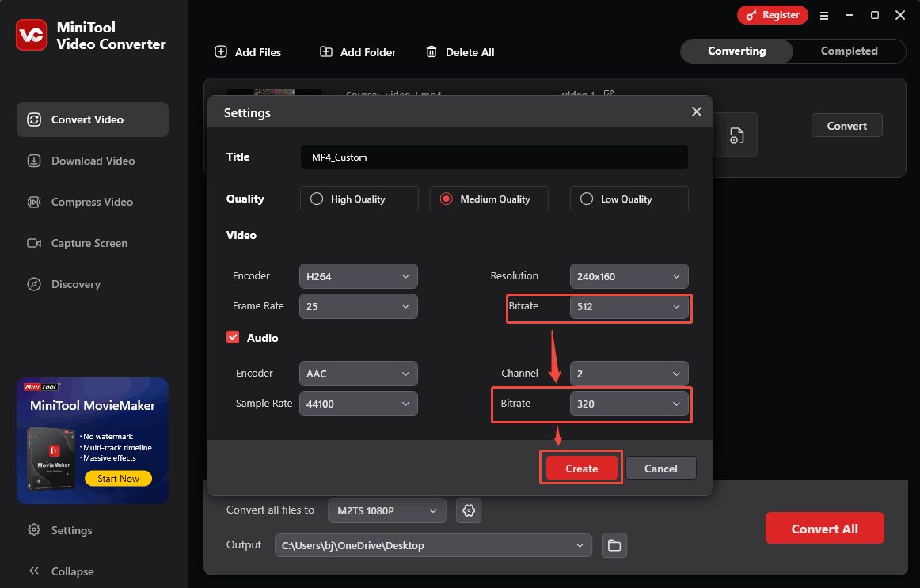Click the MiniTool Video Converter logo icon

point(31,35)
